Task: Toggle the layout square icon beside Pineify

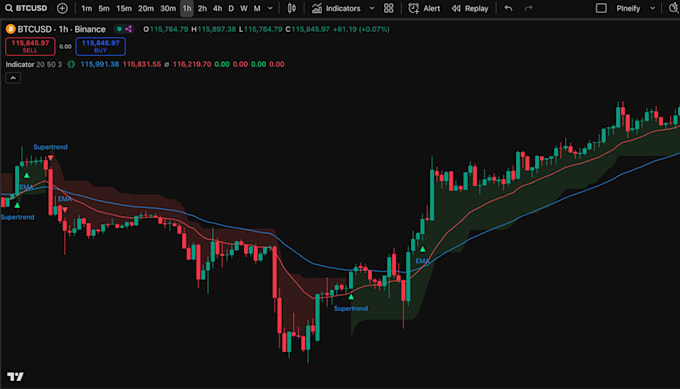Action: tap(601, 8)
